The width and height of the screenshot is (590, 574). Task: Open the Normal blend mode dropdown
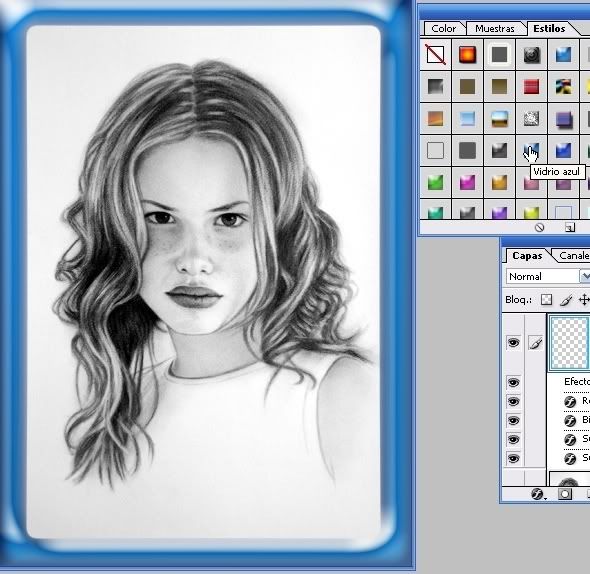pyautogui.click(x=547, y=276)
